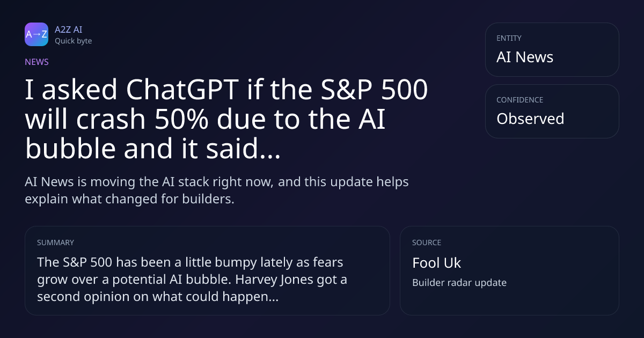This screenshot has width=644, height=338.
Task: Click the ENTITY label text
Action: point(509,38)
